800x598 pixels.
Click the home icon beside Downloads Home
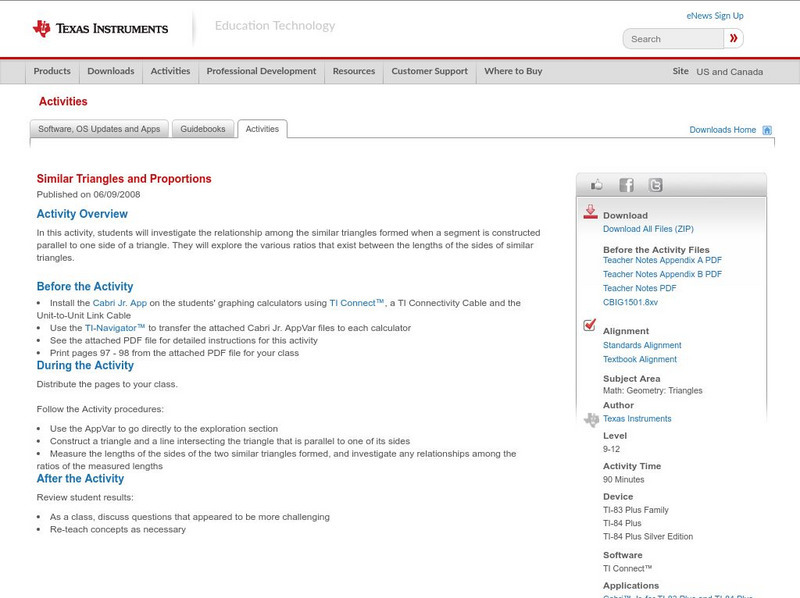point(767,130)
